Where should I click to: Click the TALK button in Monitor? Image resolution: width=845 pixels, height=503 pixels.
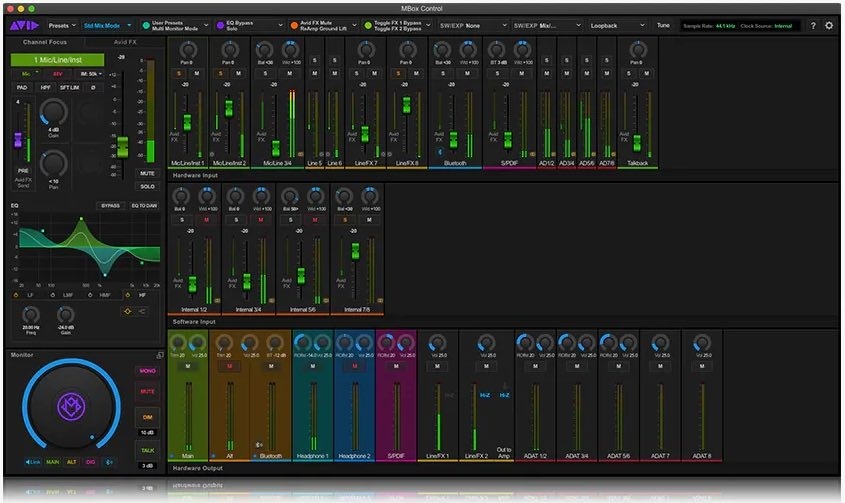pos(147,450)
